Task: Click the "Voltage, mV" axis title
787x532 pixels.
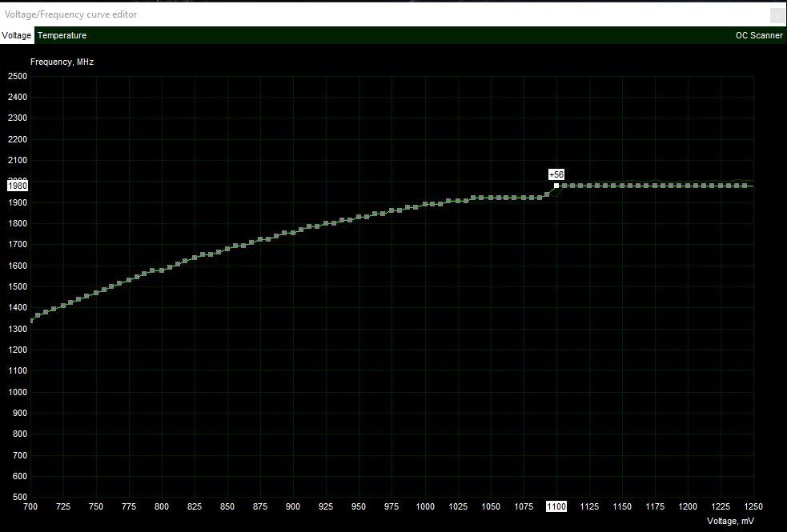Action: (730, 521)
